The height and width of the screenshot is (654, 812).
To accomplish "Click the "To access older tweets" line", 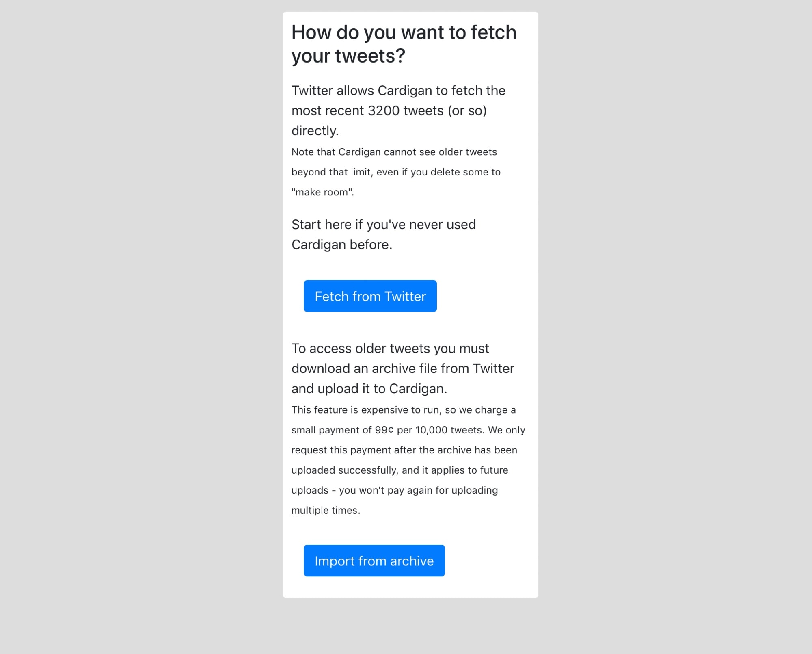I will (390, 349).
